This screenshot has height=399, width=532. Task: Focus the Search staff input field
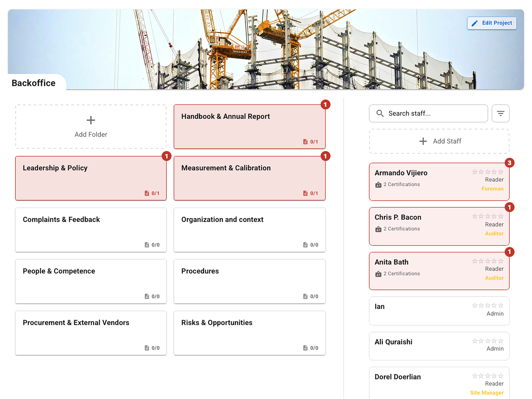pos(428,113)
